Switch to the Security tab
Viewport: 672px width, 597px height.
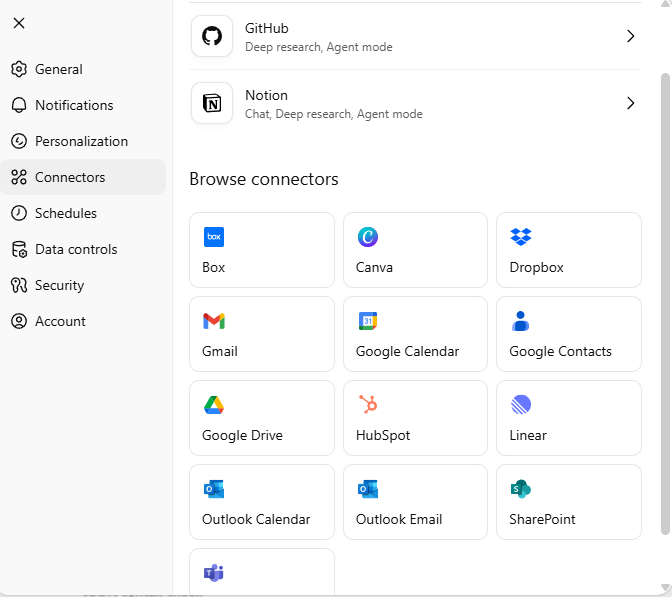83,285
